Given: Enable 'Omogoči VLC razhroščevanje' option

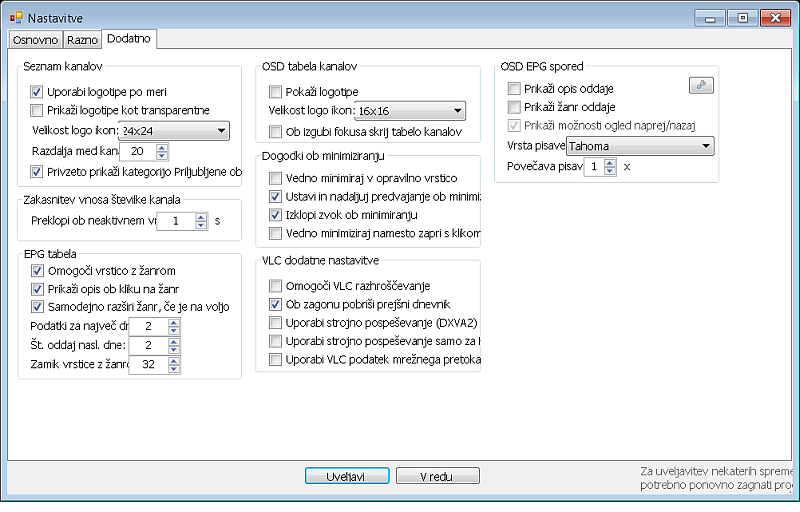Looking at the screenshot, I should tap(277, 286).
